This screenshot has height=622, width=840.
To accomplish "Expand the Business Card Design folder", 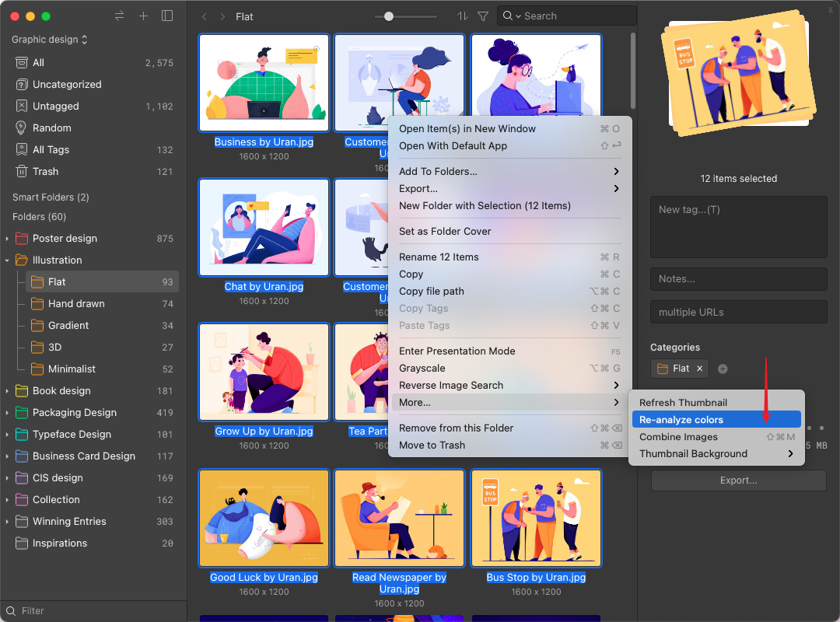I will (7, 456).
